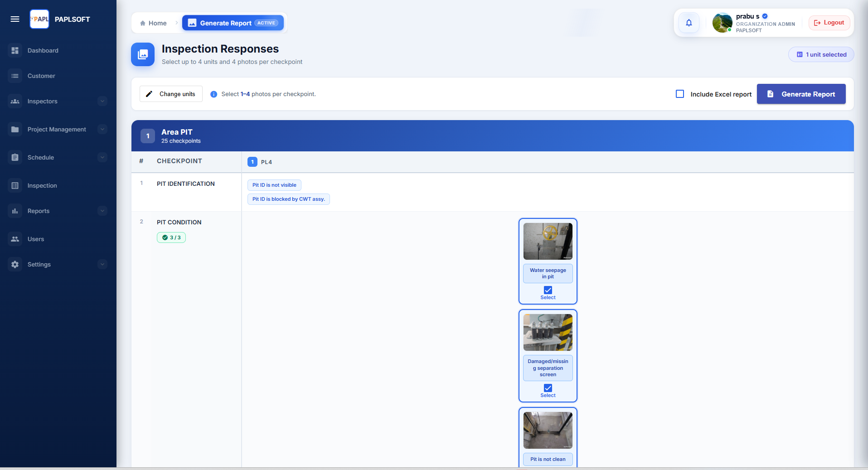Open Dashboard from sidebar

(58, 50)
